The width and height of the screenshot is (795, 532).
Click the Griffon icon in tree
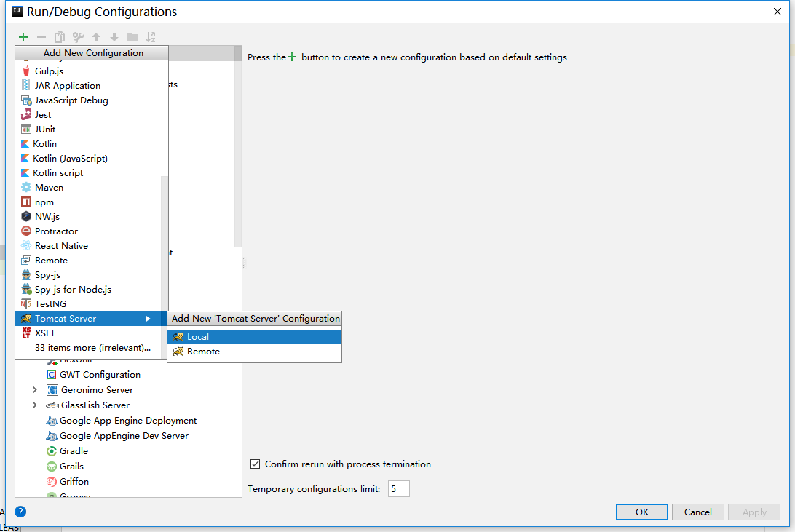coord(51,481)
